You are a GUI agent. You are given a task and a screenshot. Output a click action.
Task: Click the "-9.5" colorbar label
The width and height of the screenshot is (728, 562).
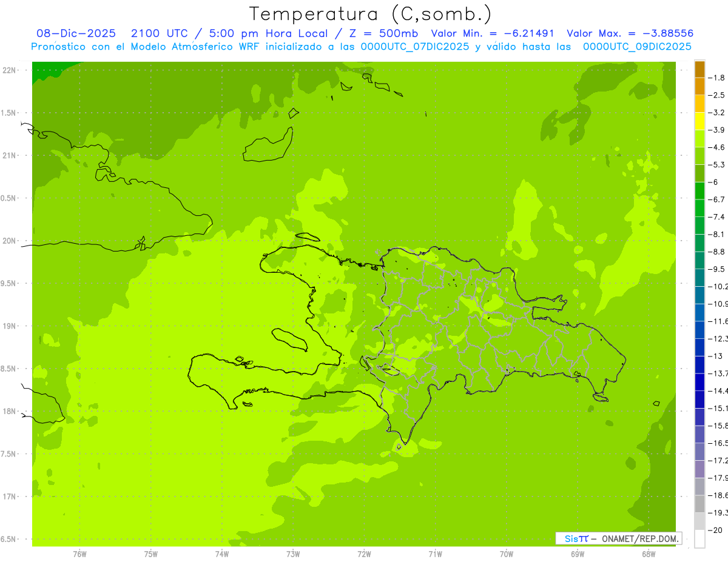pos(717,269)
